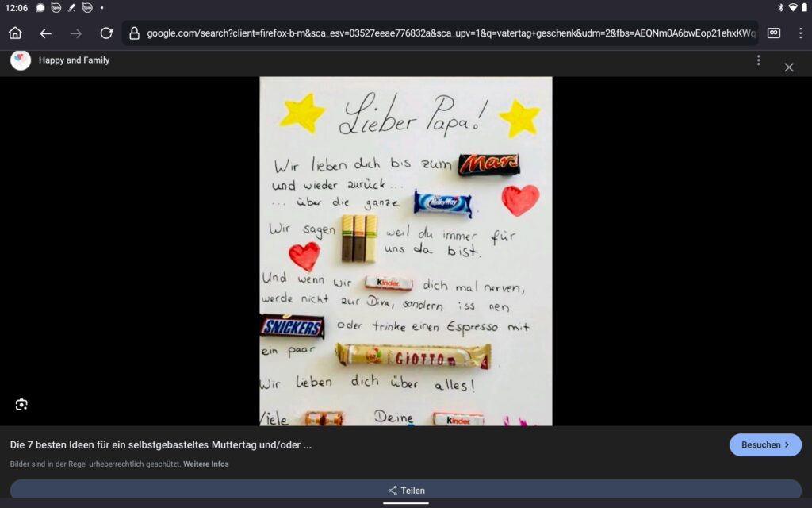Screen dimensions: 812x508
Task: Tap the browser home icon
Action: [x=15, y=33]
